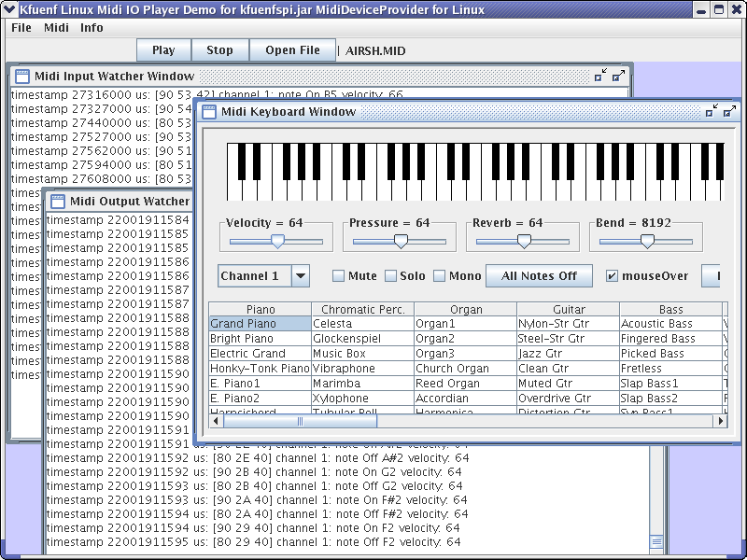Screen dimensions: 747x560
Task: Enable the Mute checkbox
Action: (339, 276)
